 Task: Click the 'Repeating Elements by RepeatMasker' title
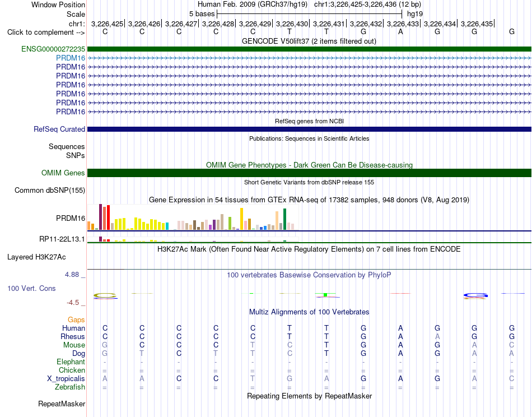(x=310, y=396)
